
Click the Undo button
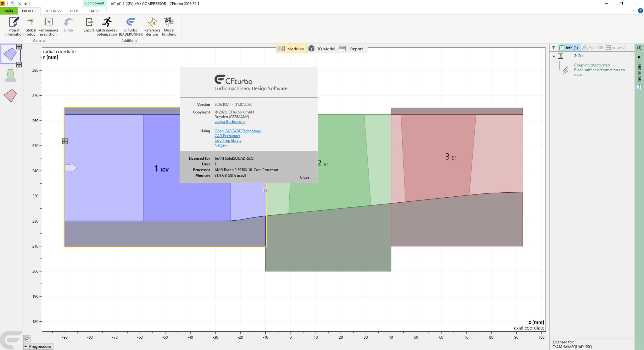(x=68, y=25)
